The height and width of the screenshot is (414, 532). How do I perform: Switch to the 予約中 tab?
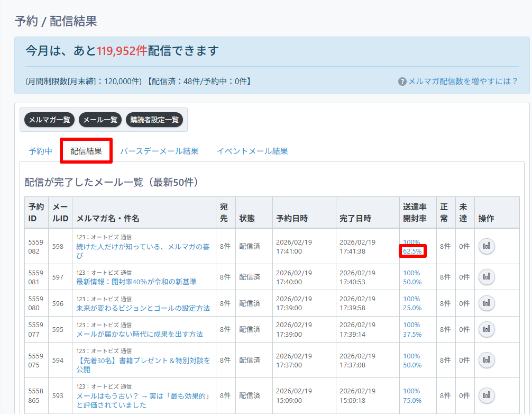coord(41,151)
